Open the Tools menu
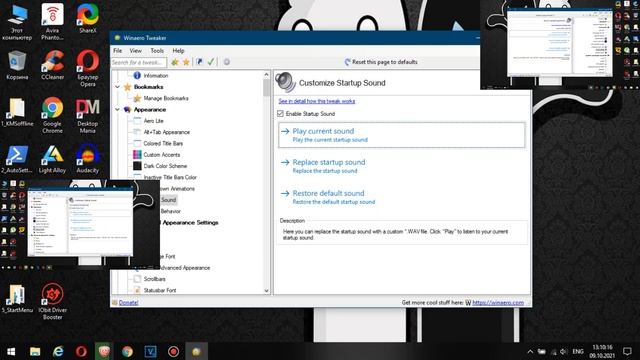The width and height of the screenshot is (640, 360). (x=157, y=51)
